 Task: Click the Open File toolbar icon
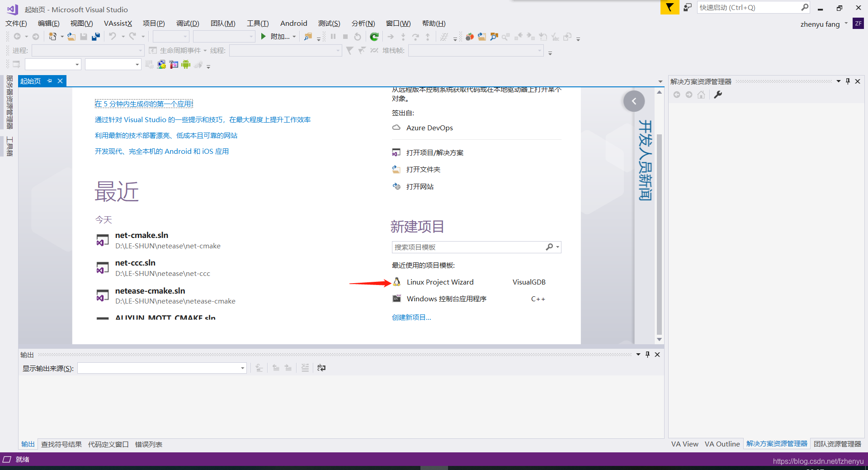pos(71,37)
